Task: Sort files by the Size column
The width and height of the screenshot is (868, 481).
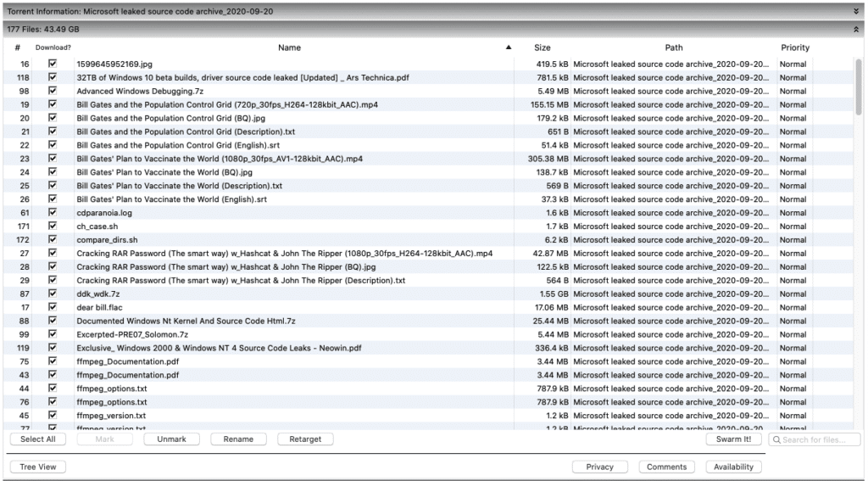Action: click(542, 48)
